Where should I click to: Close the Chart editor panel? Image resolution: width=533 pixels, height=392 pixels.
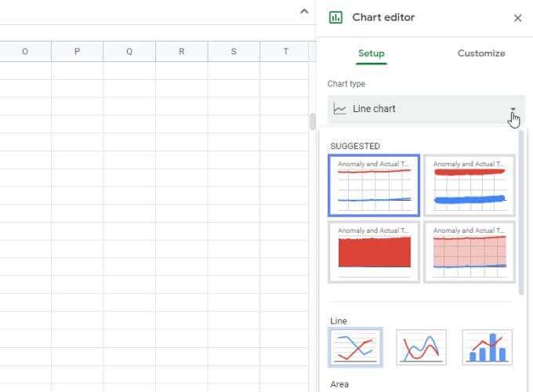pyautogui.click(x=517, y=18)
